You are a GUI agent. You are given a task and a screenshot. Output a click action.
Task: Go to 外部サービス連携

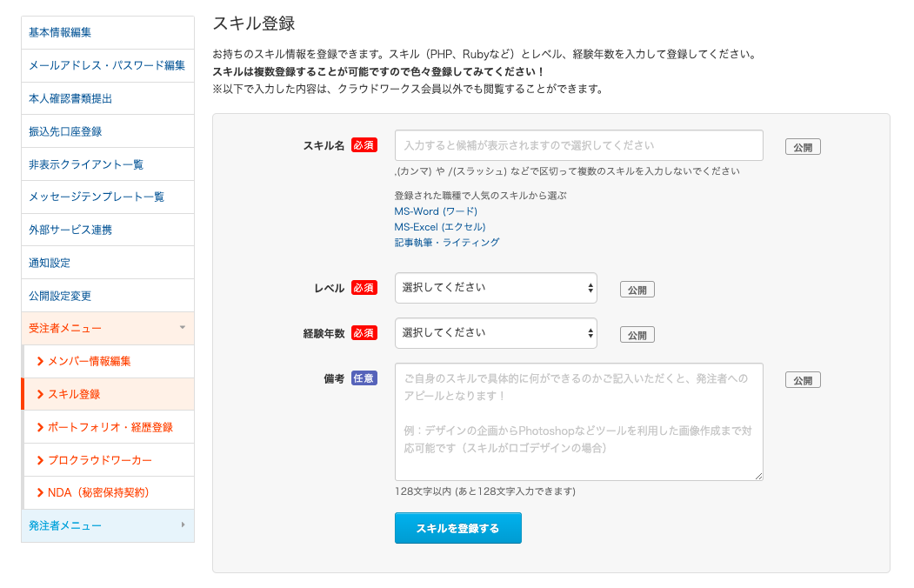click(108, 230)
